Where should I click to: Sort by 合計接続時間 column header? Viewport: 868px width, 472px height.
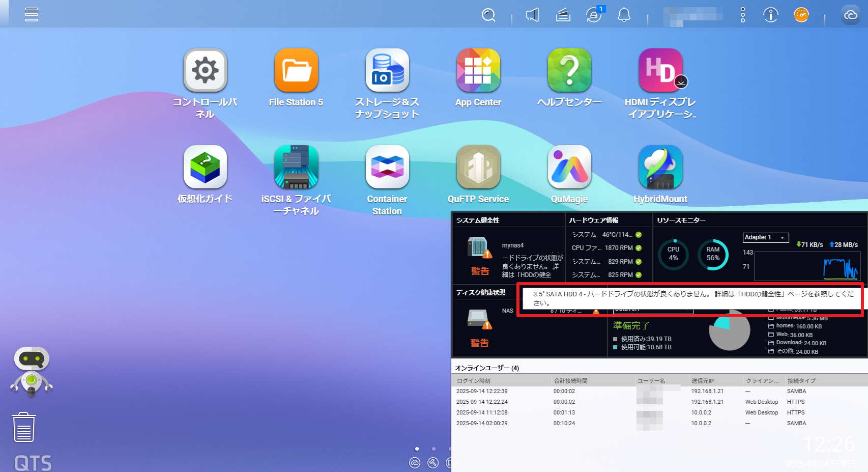(593, 381)
